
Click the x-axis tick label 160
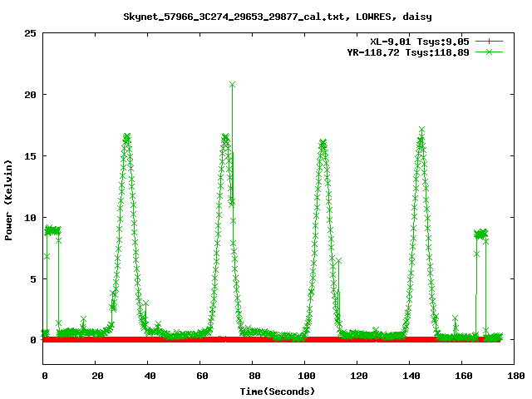(464, 376)
